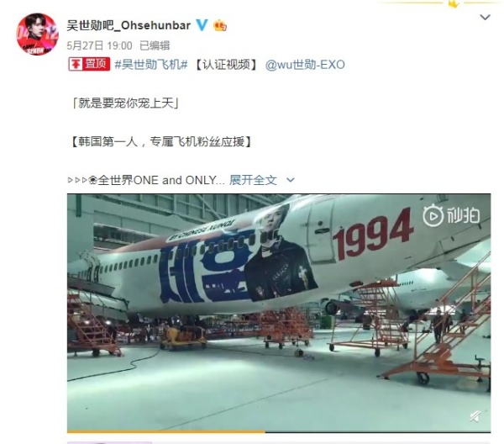Click the membership crown icon beside username
Image resolution: width=504 pixels, height=444 pixels.
tap(220, 25)
